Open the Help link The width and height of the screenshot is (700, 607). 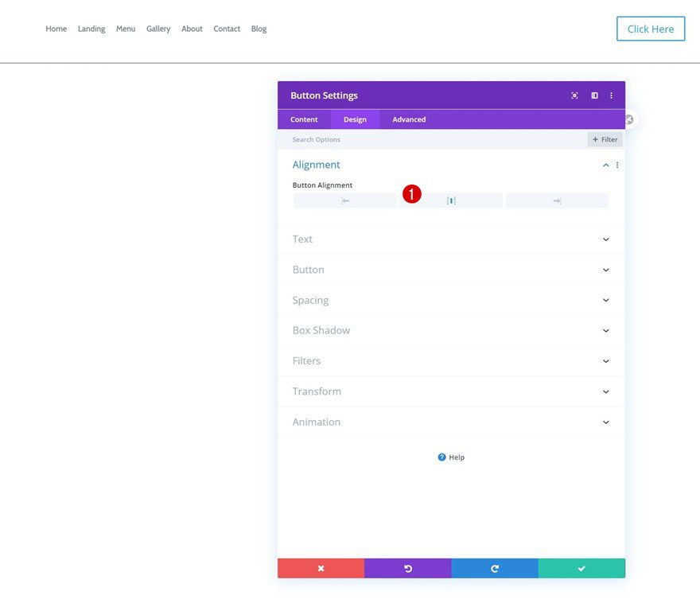pos(451,457)
